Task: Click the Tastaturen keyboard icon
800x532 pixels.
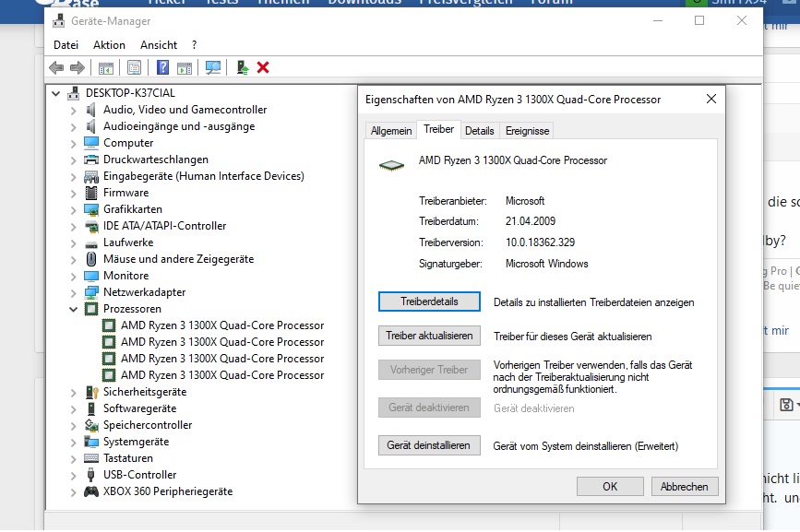Action: tap(91, 458)
